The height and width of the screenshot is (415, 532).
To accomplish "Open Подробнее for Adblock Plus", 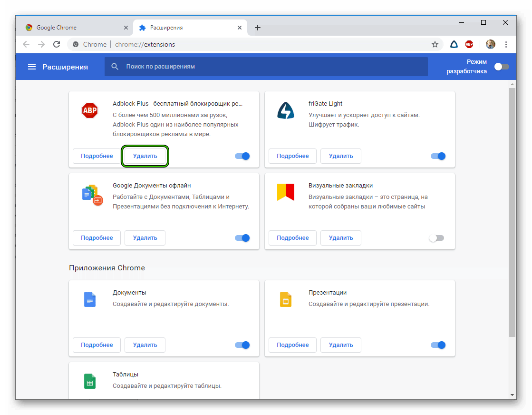I will (97, 156).
